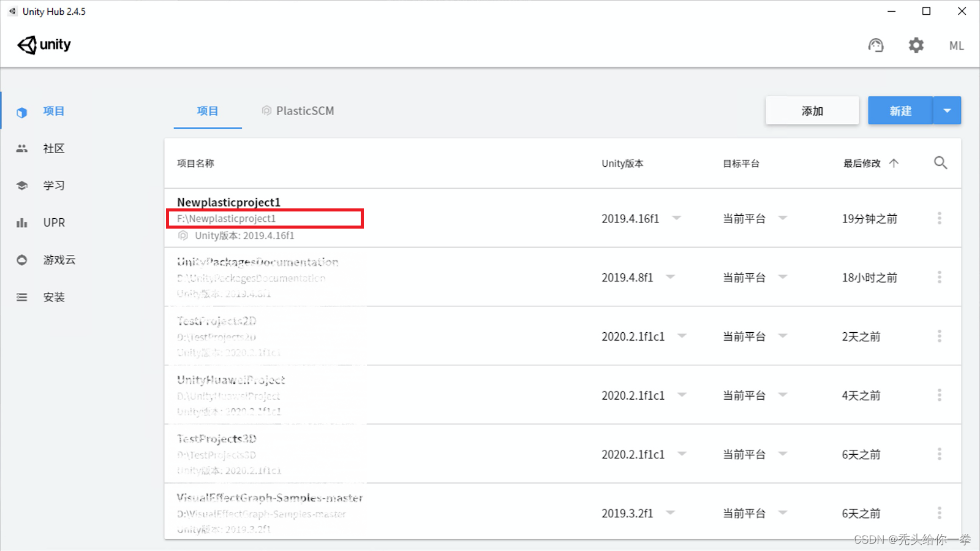Screen dimensions: 980x551
Task: Open the 2019.3.2f1 version dropdown
Action: pyautogui.click(x=671, y=512)
